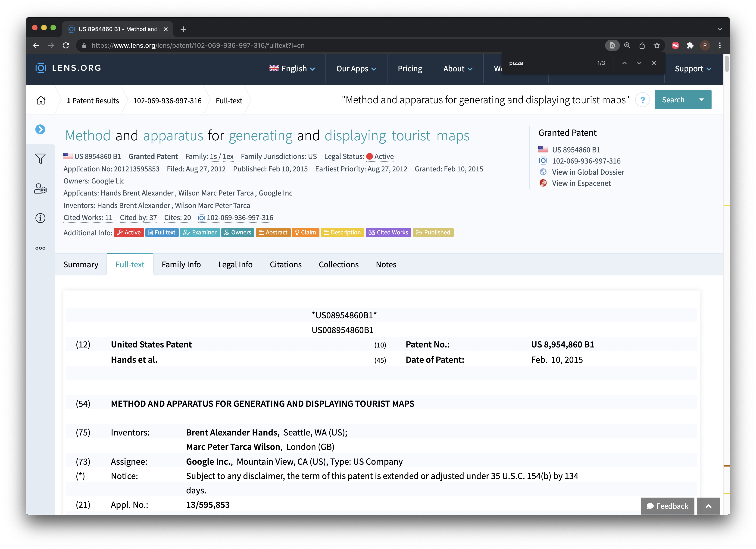This screenshot has width=756, height=549.
Task: Switch to the Citations tab
Action: click(x=286, y=264)
